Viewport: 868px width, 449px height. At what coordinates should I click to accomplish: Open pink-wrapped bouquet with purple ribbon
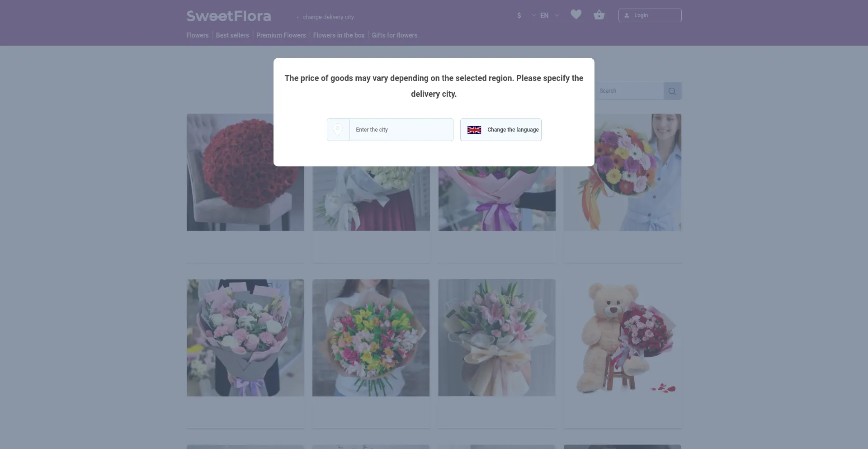point(497,199)
